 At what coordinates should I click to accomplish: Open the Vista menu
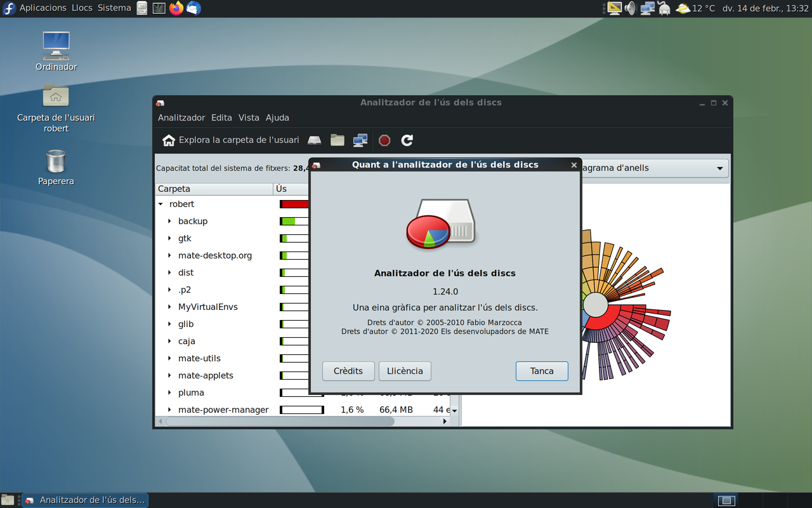[249, 117]
